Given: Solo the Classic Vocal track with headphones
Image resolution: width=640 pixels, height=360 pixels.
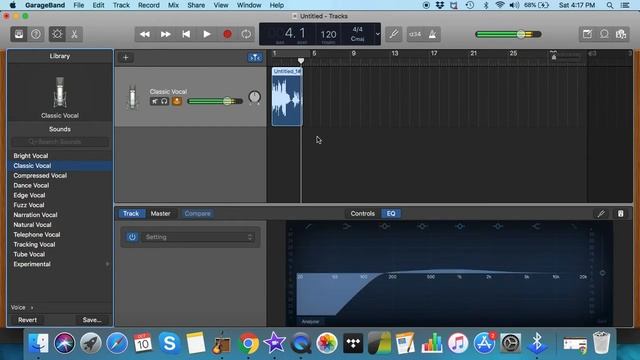Looking at the screenshot, I should (x=164, y=101).
